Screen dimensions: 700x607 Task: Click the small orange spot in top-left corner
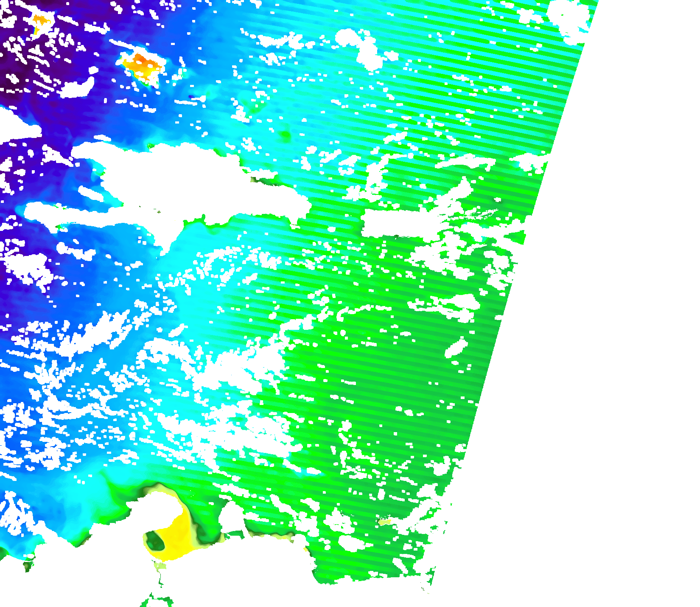tap(41, 21)
